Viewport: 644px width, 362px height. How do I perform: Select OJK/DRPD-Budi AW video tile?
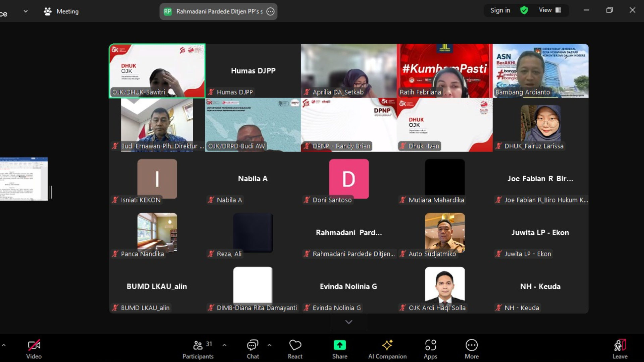pos(253,125)
